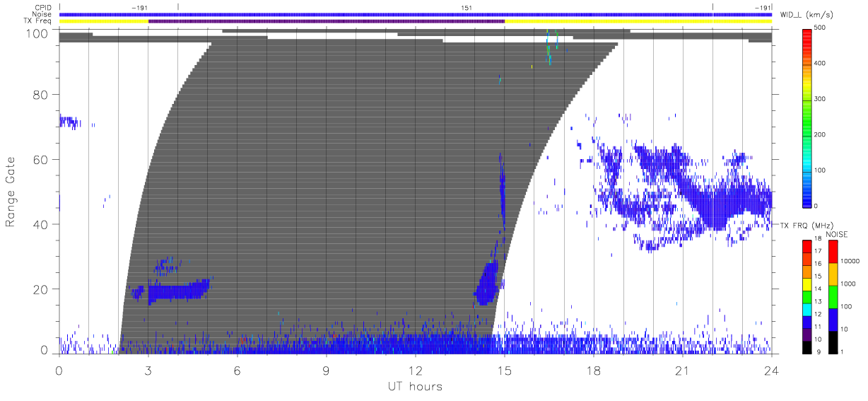Pick the red segment of NOISE colorbar

833,252
